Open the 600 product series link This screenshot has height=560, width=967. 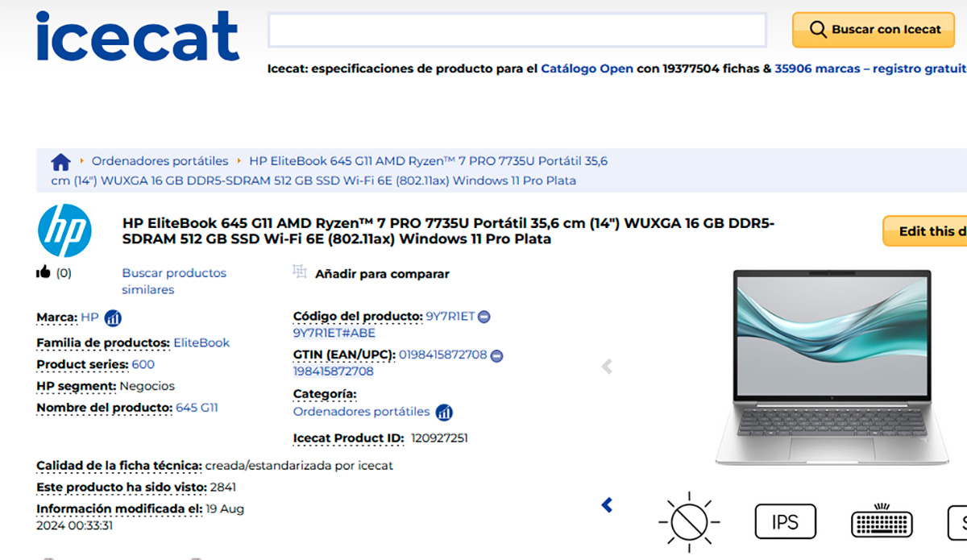pyautogui.click(x=143, y=365)
